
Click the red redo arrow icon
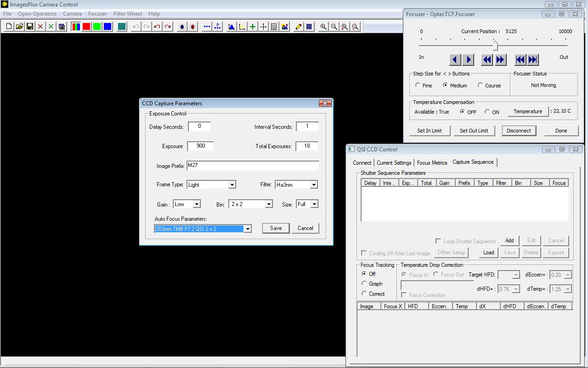[168, 27]
